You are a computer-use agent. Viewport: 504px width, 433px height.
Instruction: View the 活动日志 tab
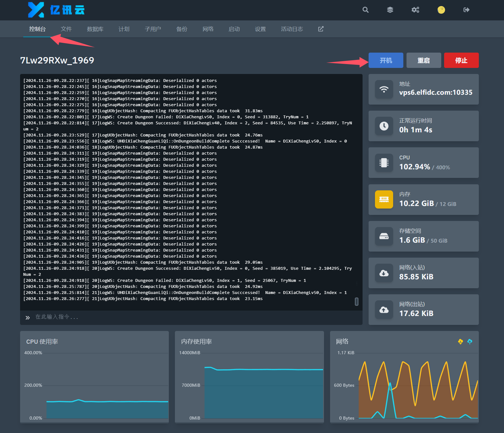pos(292,29)
